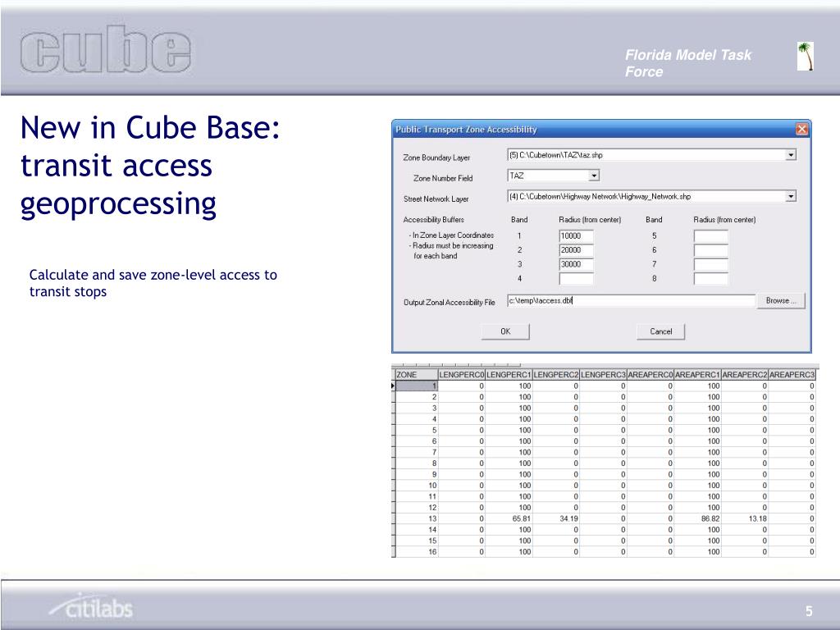The image size is (840, 630).
Task: Open the Zone Boundary Layer dropdown
Action: (x=791, y=155)
